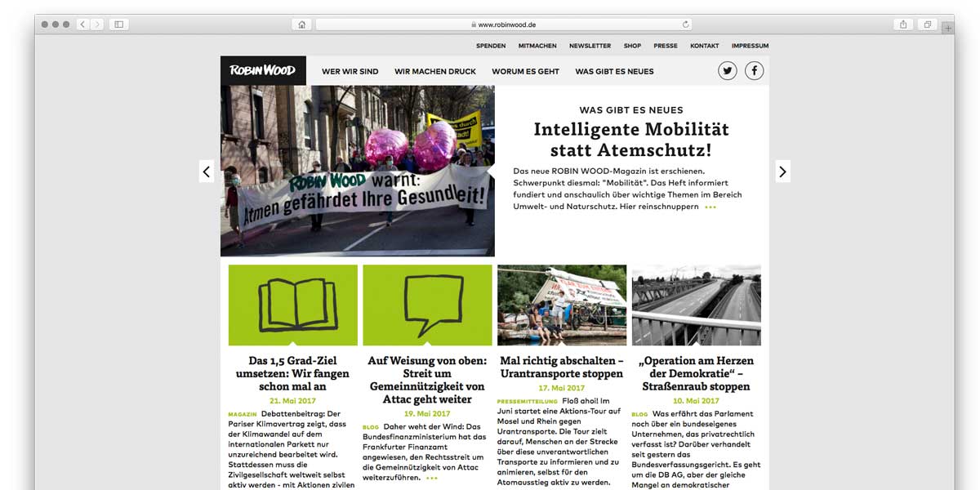
Task: Reload the page with the refresh icon
Action: coord(685,24)
